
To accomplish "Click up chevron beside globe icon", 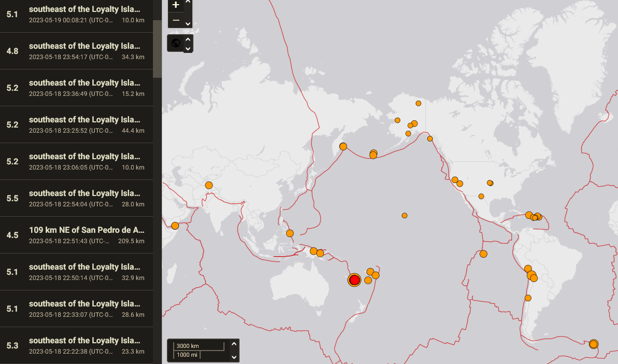I will coord(188,39).
